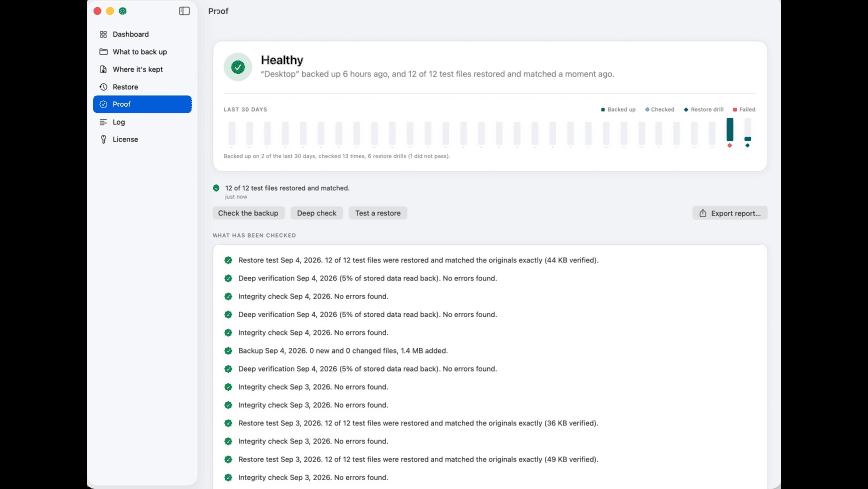Click 'Desktop backed up 6 hours ago' summary text
Image resolution: width=868 pixels, height=489 pixels.
437,74
